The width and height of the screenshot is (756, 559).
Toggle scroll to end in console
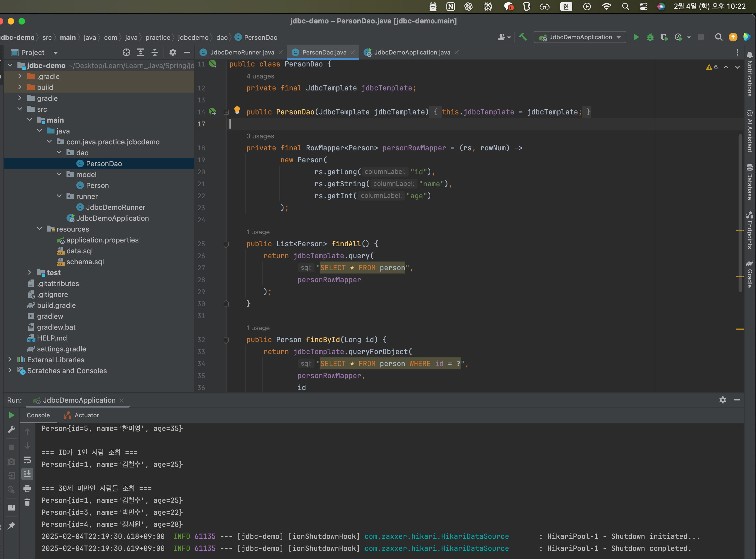tap(28, 474)
